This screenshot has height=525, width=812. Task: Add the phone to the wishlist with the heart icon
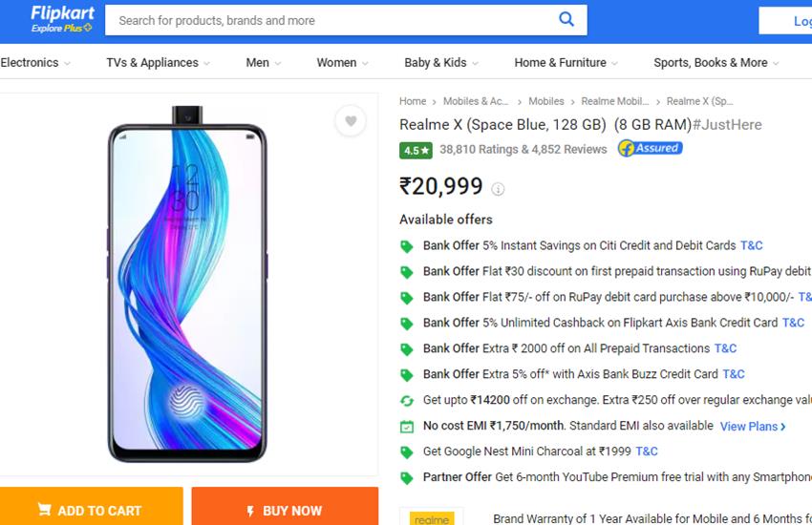[351, 121]
